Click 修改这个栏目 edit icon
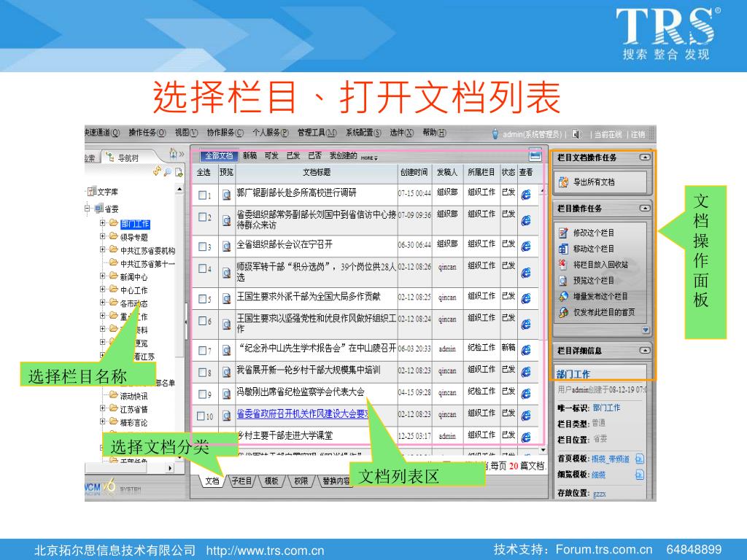The image size is (747, 560). tap(564, 233)
